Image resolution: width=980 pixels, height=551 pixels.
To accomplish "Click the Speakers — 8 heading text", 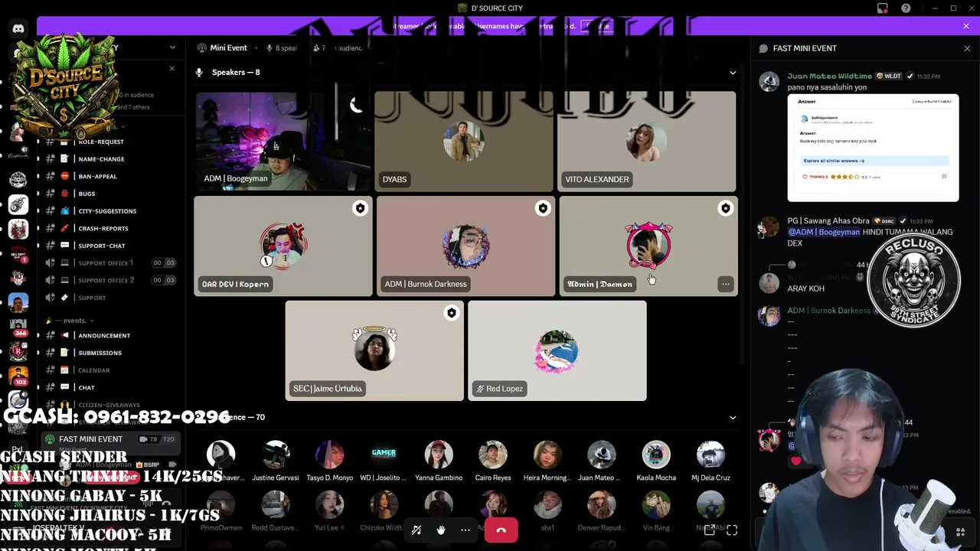I will point(236,73).
